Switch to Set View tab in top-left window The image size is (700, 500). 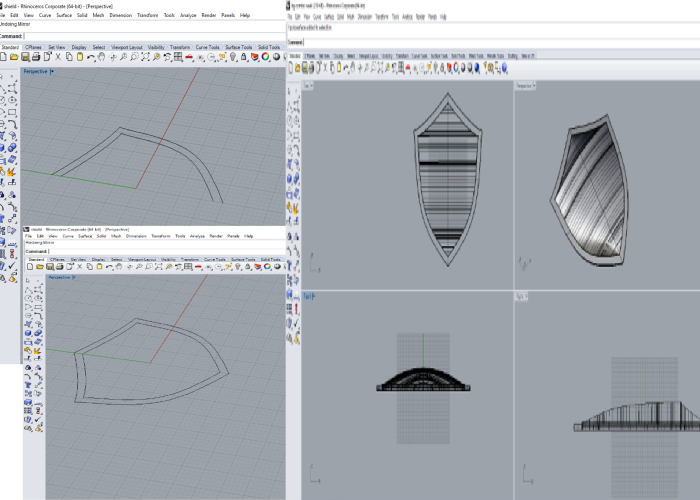[56, 47]
